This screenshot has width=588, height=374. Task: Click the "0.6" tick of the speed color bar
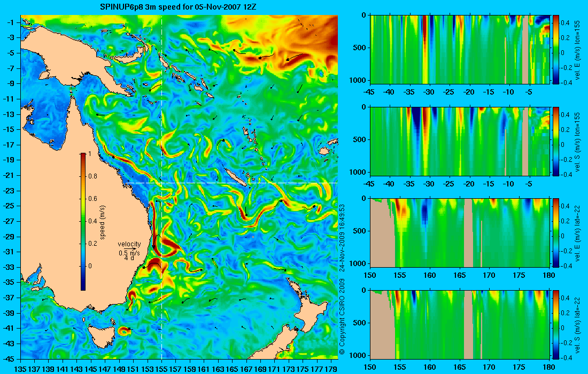click(x=92, y=198)
